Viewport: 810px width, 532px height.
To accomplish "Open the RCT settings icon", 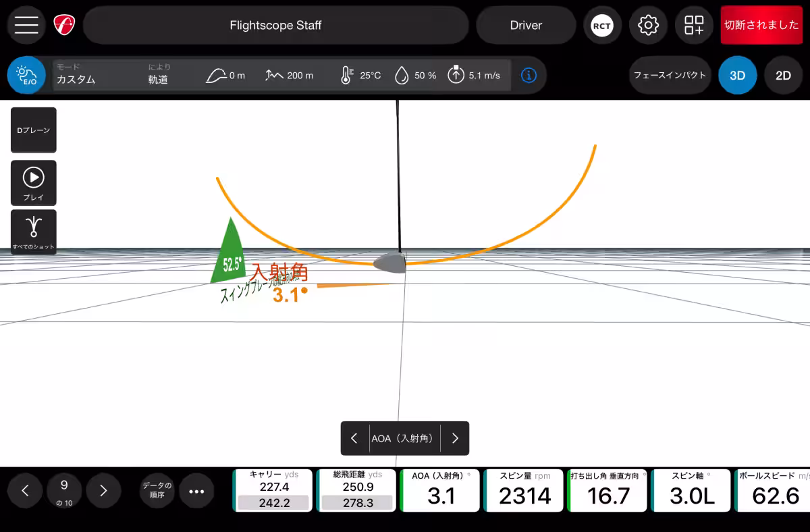I will (x=601, y=26).
